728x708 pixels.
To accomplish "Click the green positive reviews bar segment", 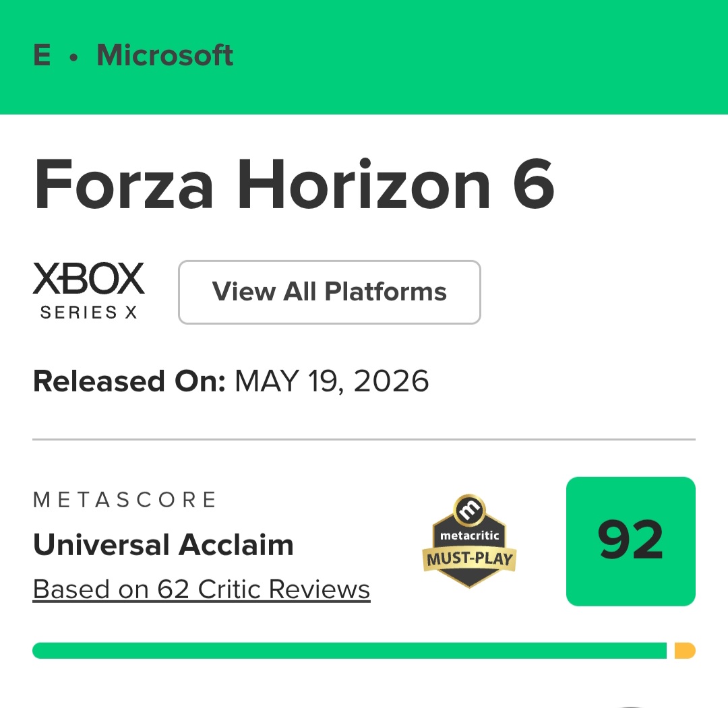I will [350, 651].
